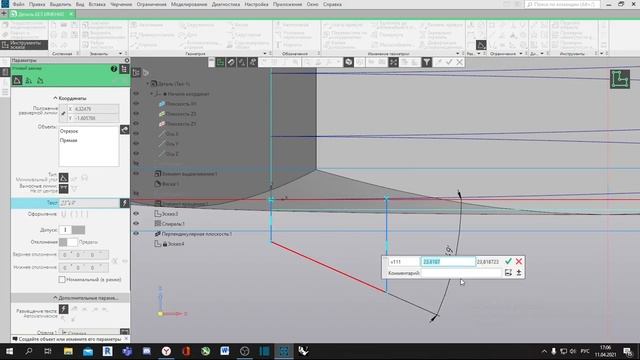Click the tree-view icon in green header
Image resolution: width=640 pixels, height=360 pixels.
(x=124, y=69)
